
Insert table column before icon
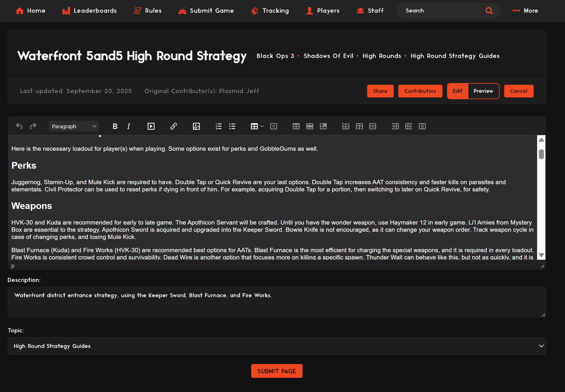point(395,126)
